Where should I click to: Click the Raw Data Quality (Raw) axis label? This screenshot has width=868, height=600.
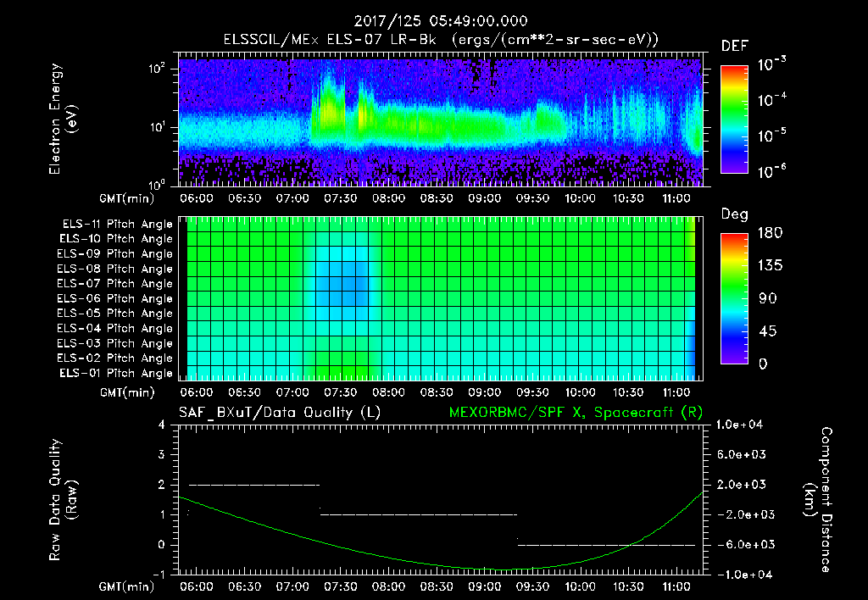pos(63,500)
